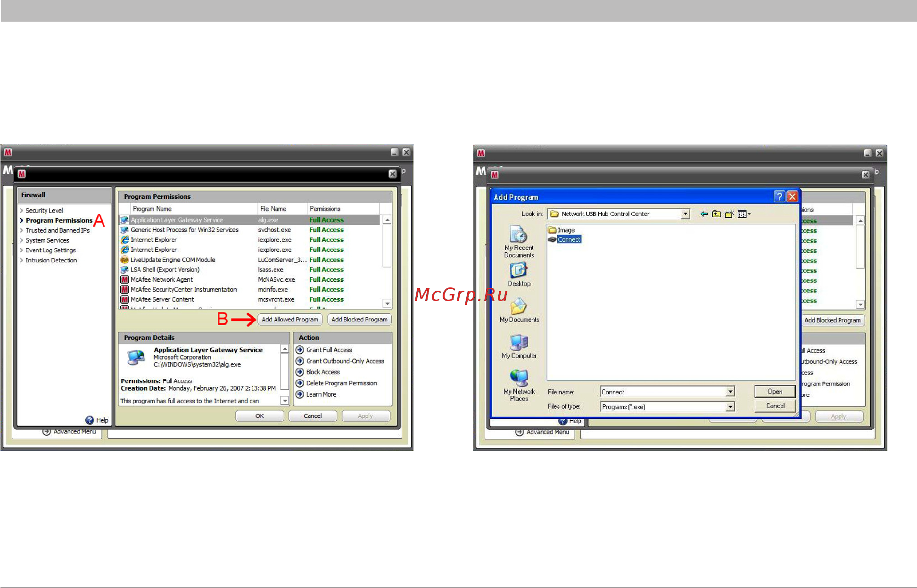The height and width of the screenshot is (588, 917).
Task: Click svchost.exe file name cell
Action: [x=274, y=230]
